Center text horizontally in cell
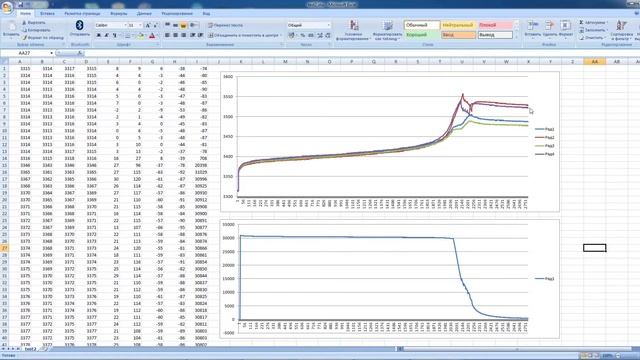Screen dimensions: 640x360 click(x=176, y=36)
